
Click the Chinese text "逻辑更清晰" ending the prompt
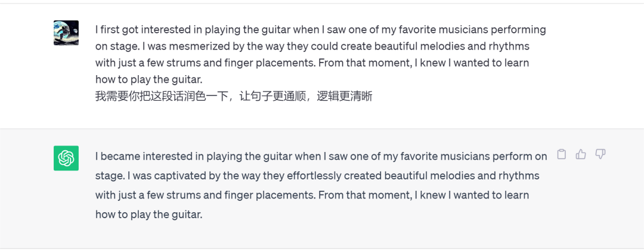tap(345, 96)
